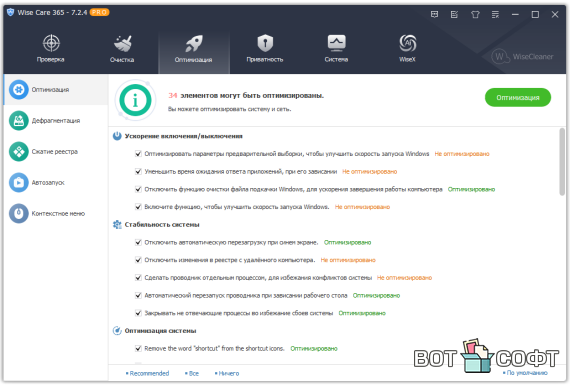Click the WiseCleaner logo

click(x=522, y=57)
